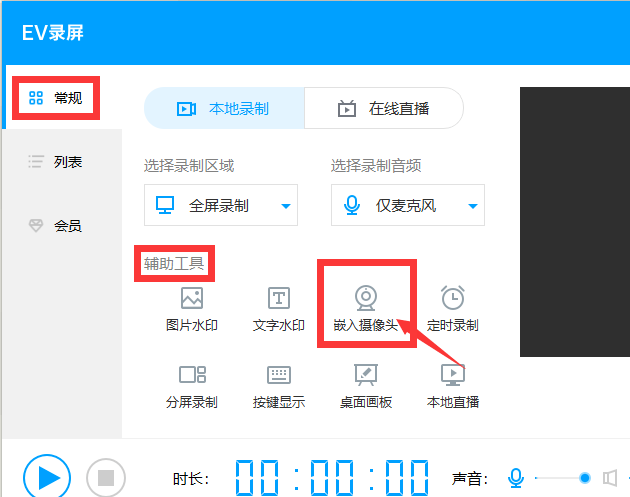Click the 选择录制区域 label
The width and height of the screenshot is (630, 497).
pyautogui.click(x=189, y=166)
